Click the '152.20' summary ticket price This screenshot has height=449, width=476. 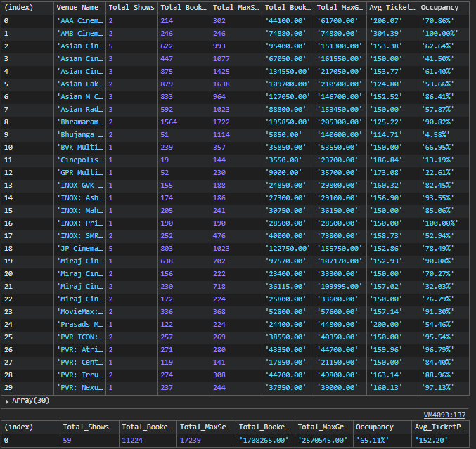[x=432, y=440]
